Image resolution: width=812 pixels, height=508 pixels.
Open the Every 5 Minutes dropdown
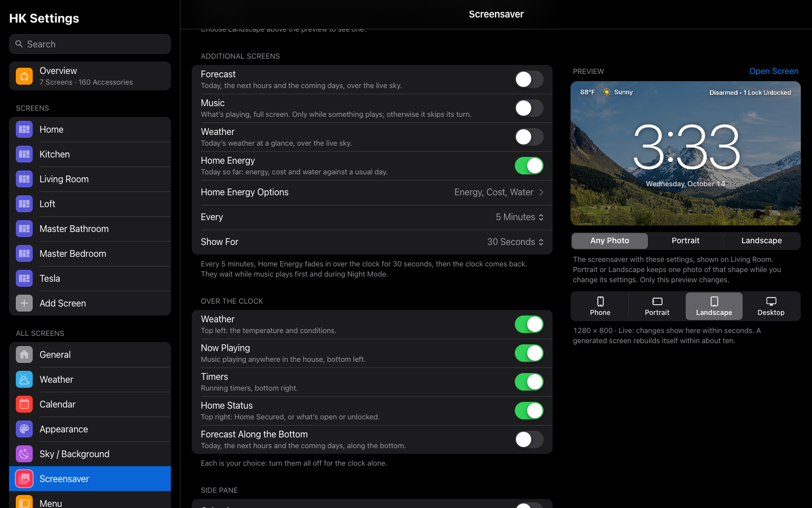[520, 217]
